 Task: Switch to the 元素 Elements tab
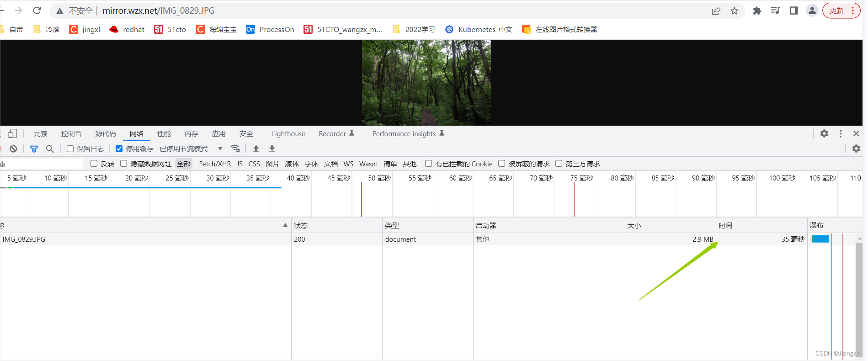(x=40, y=134)
